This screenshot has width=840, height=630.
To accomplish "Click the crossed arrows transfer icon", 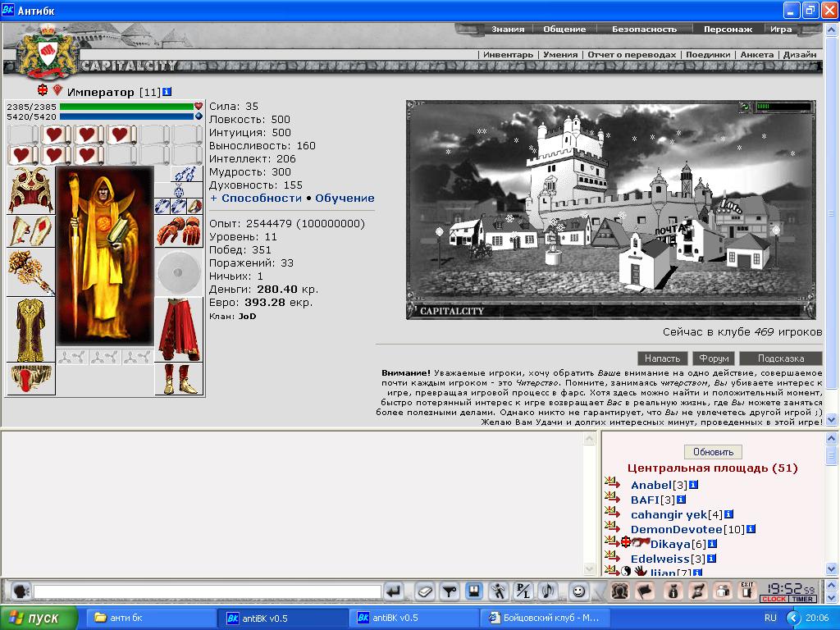I will click(x=698, y=591).
